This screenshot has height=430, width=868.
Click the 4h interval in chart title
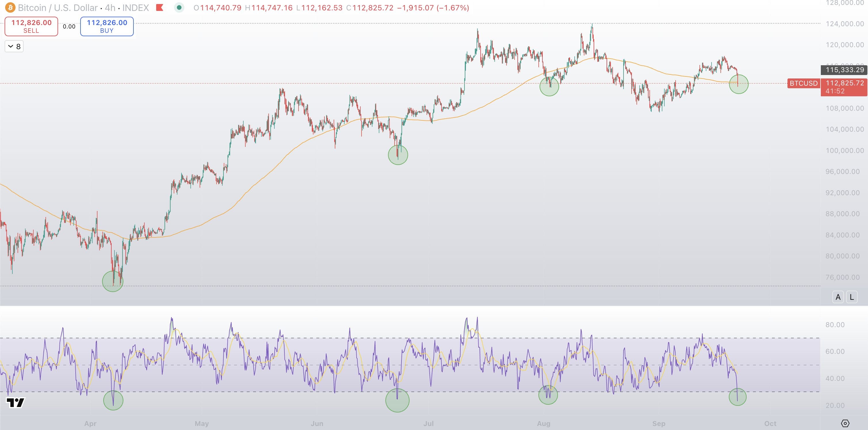tap(110, 7)
